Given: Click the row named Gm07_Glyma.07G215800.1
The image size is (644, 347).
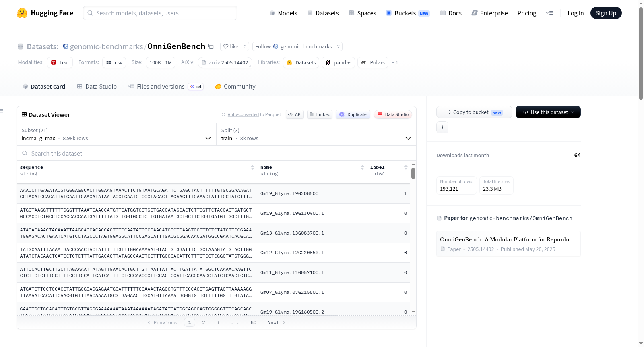Looking at the screenshot, I should click(x=213, y=292).
